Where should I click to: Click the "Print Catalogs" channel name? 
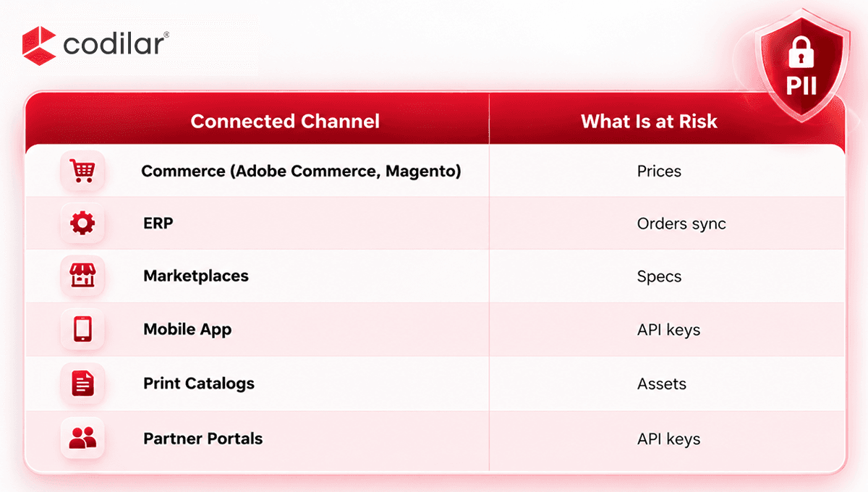click(199, 383)
